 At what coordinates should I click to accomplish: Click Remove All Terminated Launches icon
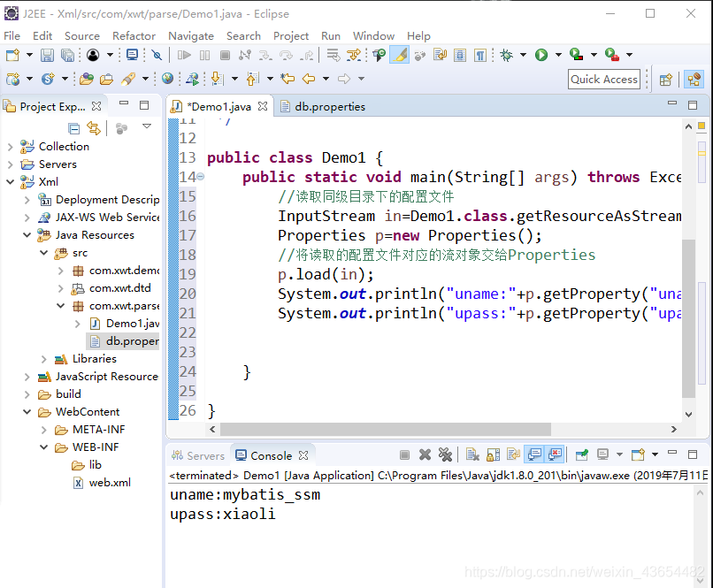tap(445, 454)
